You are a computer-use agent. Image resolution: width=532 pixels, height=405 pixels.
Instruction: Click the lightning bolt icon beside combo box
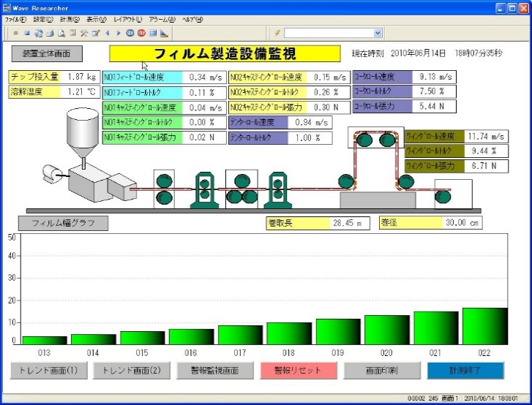tap(277, 33)
